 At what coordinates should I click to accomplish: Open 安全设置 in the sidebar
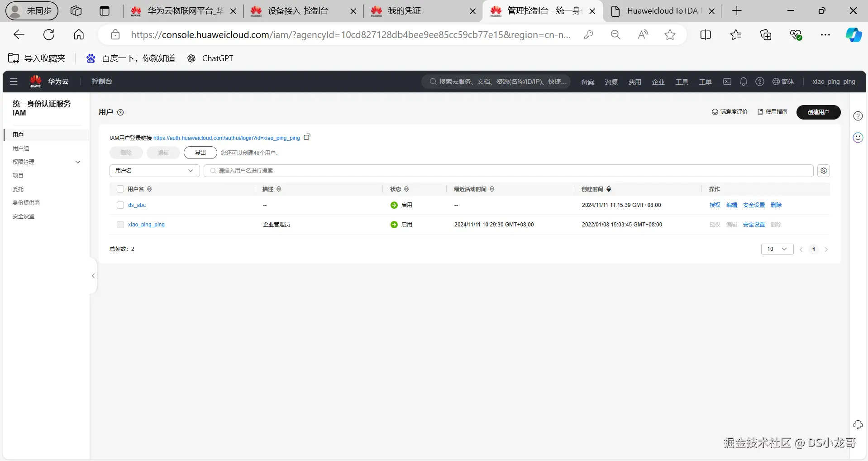coord(24,216)
